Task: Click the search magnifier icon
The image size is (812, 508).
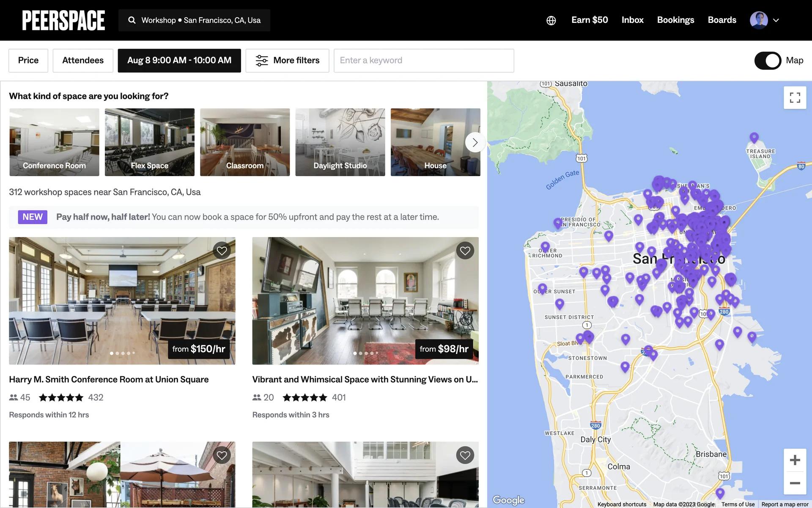Action: pos(132,20)
